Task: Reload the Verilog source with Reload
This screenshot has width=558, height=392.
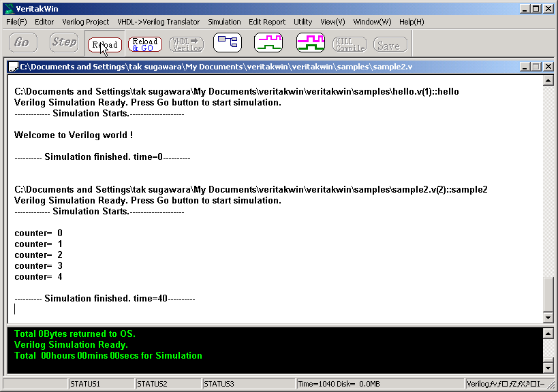Action: coord(105,44)
